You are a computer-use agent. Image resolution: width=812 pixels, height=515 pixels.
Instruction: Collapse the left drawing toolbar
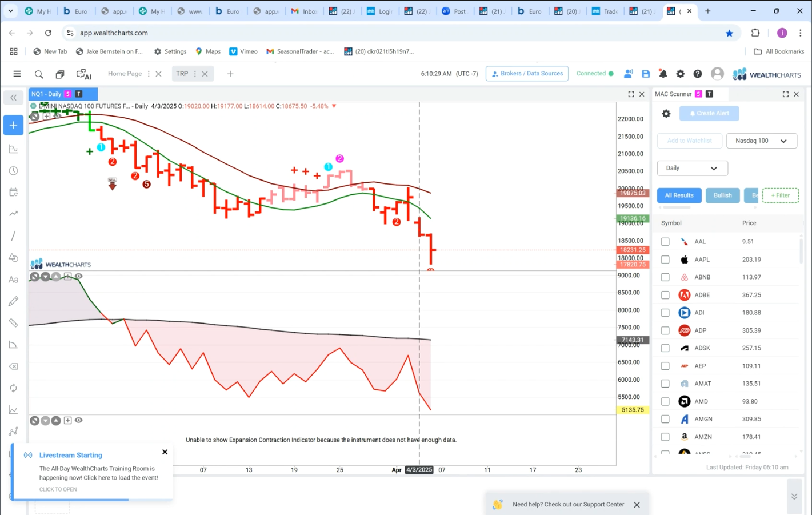(13, 98)
